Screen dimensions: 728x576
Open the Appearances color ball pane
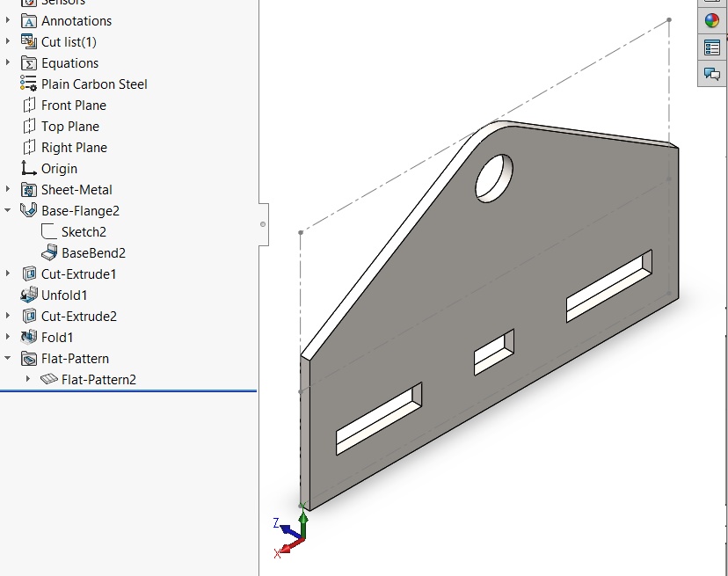pos(712,21)
